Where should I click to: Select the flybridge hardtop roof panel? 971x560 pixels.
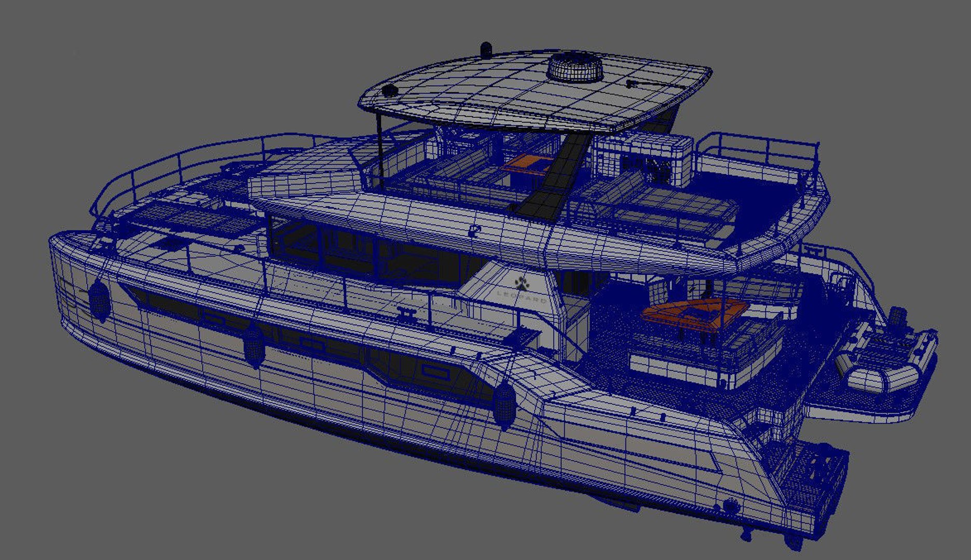[535, 91]
